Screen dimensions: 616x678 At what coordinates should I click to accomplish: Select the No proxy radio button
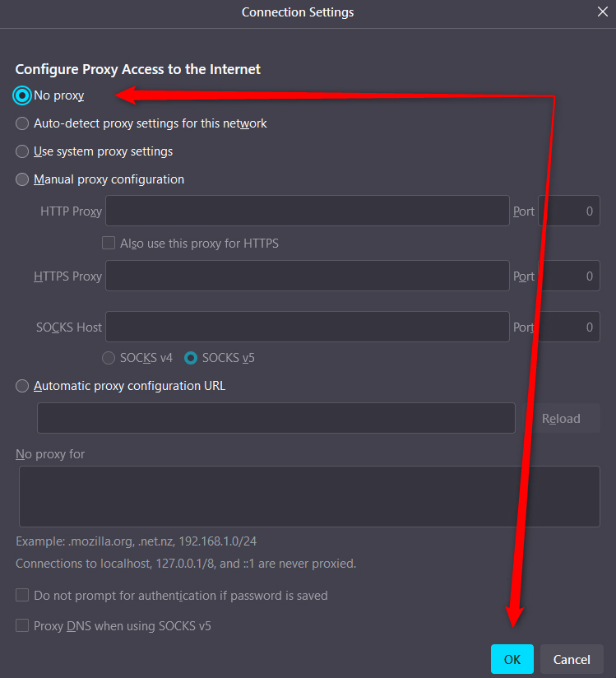[21, 95]
